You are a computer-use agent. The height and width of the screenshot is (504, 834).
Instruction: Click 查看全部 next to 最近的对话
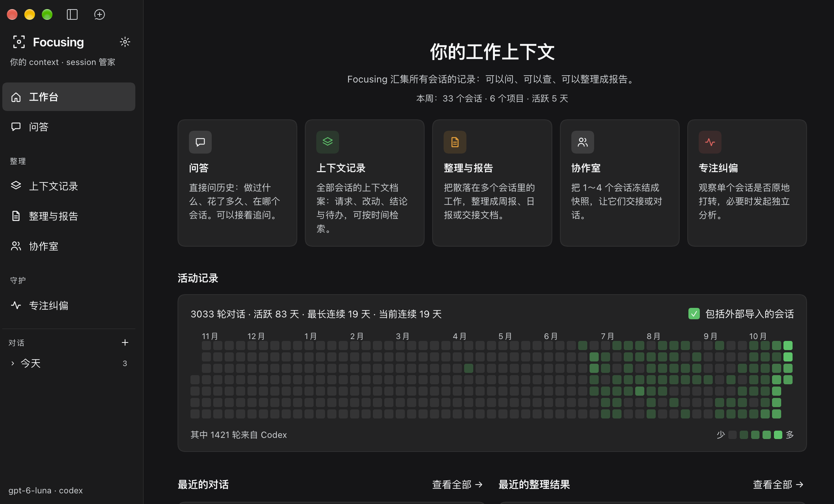click(x=458, y=485)
